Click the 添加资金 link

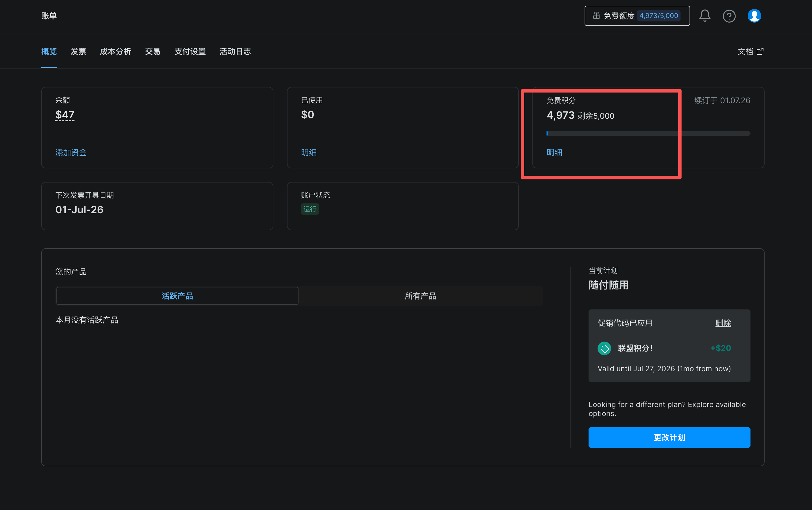coord(71,152)
